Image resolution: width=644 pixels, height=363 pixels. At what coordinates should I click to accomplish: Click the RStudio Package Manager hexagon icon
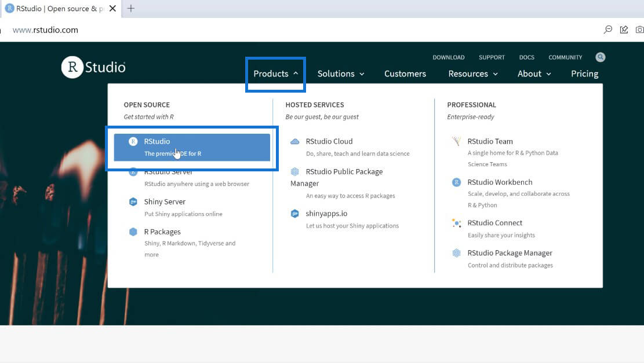click(456, 253)
